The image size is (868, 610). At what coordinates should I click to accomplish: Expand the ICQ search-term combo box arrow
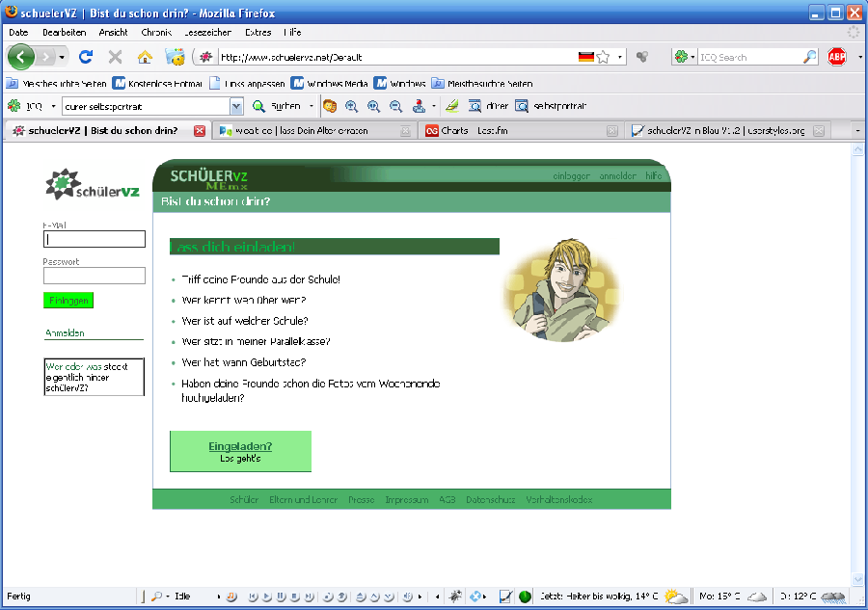coord(236,106)
